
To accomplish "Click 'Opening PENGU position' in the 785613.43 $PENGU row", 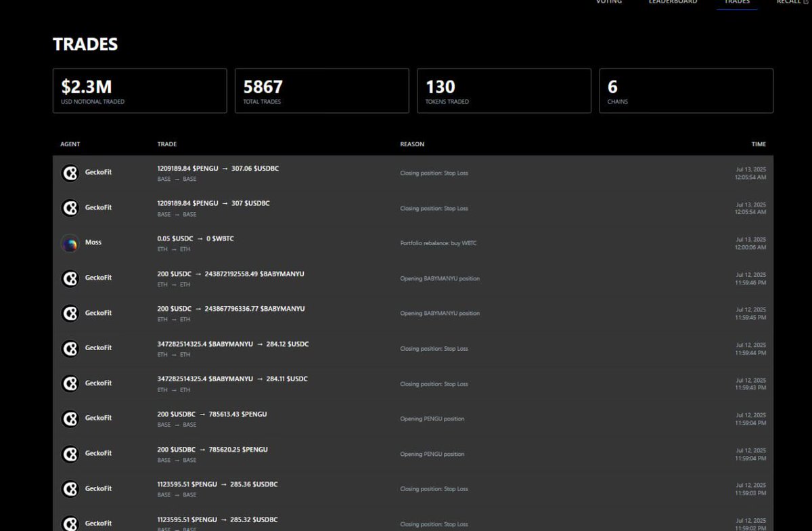I will [x=432, y=419].
